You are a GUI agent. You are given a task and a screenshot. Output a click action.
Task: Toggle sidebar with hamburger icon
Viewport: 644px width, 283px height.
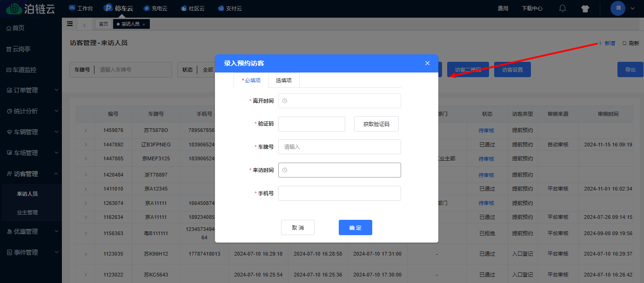pos(70,24)
